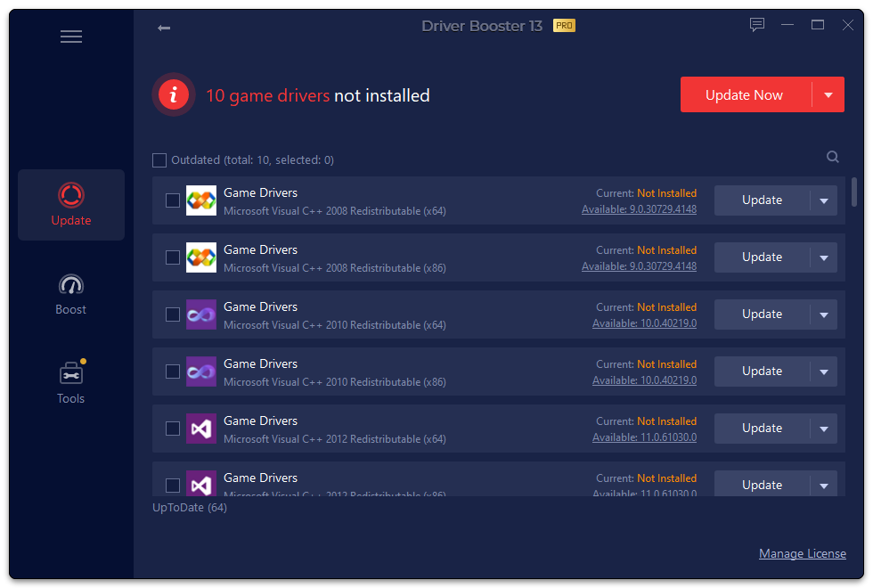Viewport: 873px width, 588px height.
Task: Click "Outdated (total: 10, selected: 0)" label
Action: [x=252, y=160]
